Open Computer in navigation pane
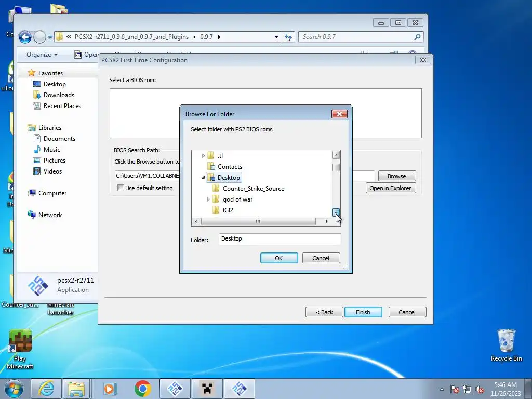This screenshot has height=399, width=532. tap(52, 193)
